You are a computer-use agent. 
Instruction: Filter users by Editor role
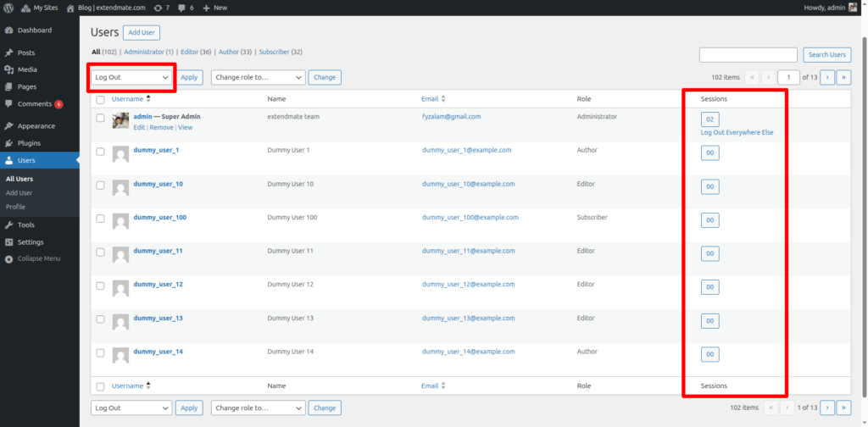[x=189, y=52]
